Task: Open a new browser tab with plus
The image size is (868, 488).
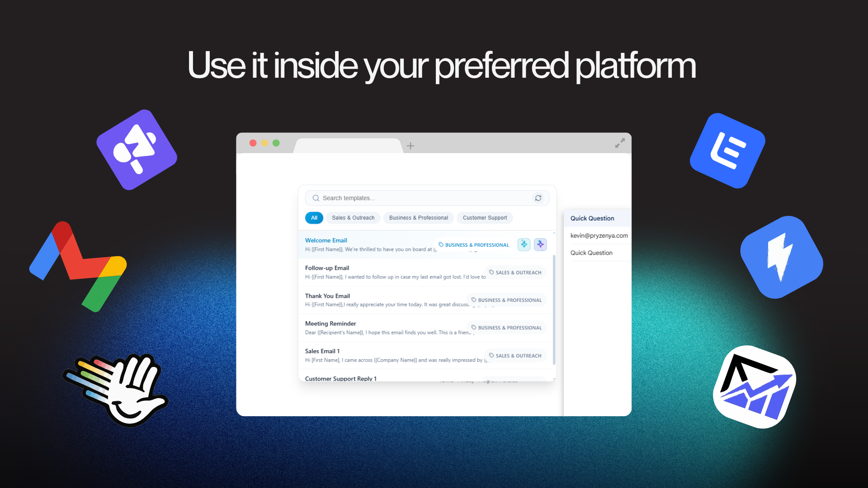Action: 410,145
